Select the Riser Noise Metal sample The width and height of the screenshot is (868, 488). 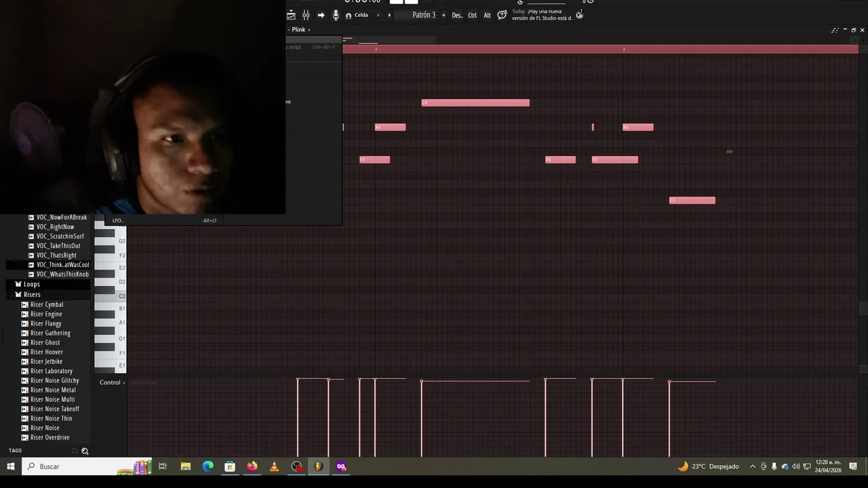click(x=49, y=390)
